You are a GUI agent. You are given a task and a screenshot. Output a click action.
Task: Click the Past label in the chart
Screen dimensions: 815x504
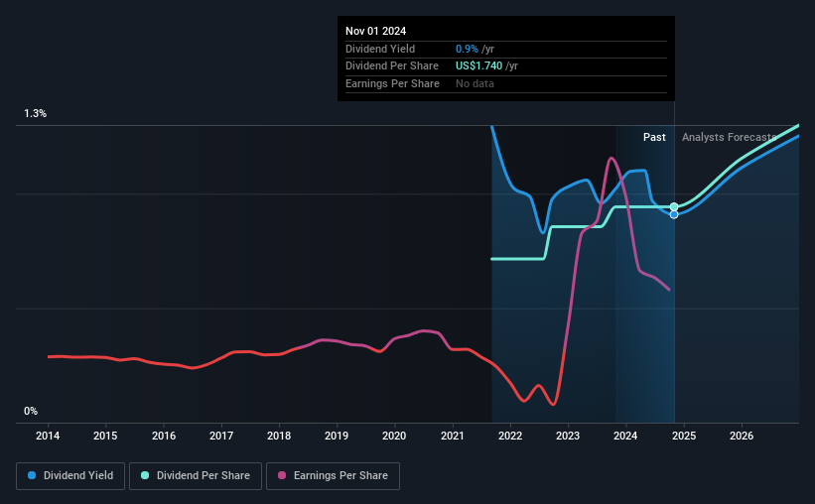click(x=654, y=137)
